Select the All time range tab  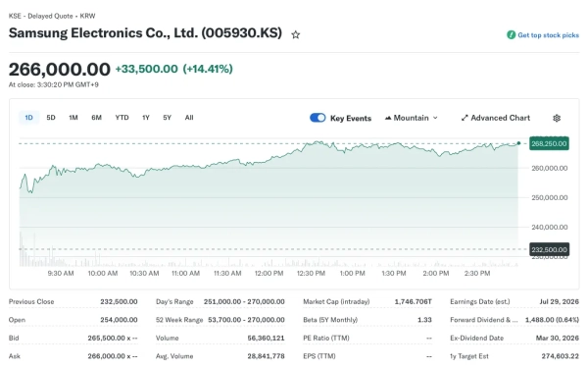tap(189, 118)
